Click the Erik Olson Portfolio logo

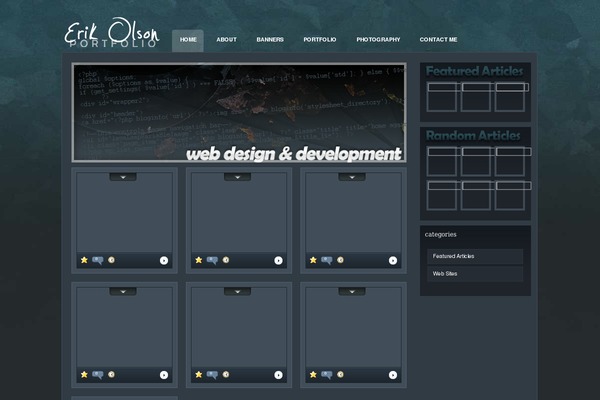(111, 33)
